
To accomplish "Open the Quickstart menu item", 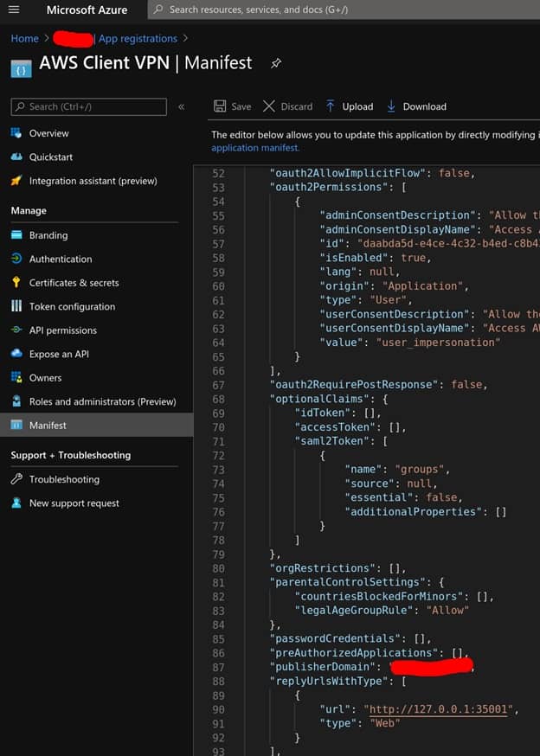I will click(51, 157).
